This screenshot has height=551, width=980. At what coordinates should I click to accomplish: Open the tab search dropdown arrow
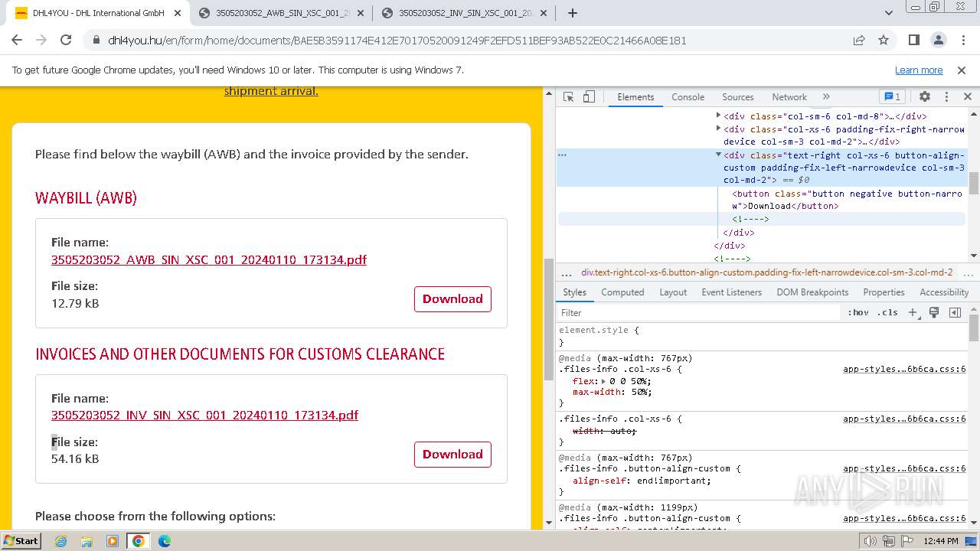(x=889, y=13)
